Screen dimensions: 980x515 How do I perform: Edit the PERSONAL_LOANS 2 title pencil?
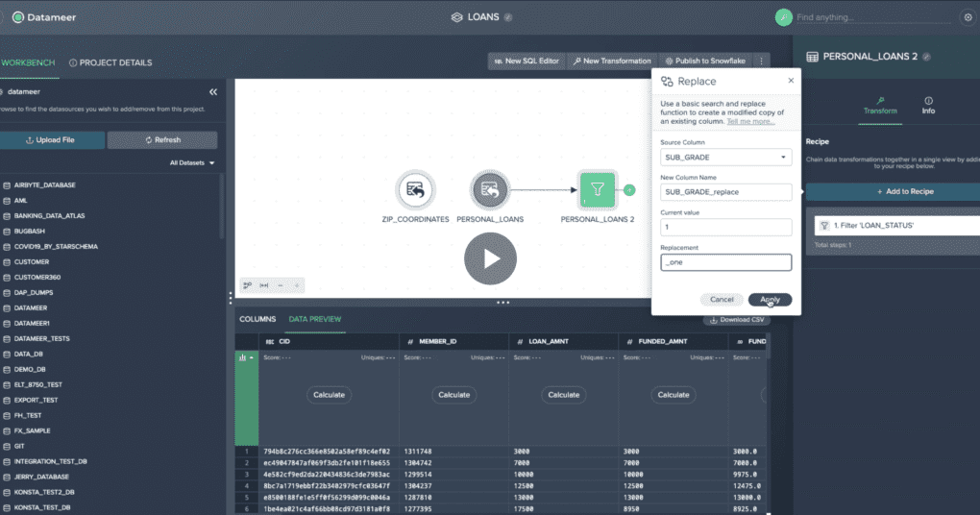(927, 57)
